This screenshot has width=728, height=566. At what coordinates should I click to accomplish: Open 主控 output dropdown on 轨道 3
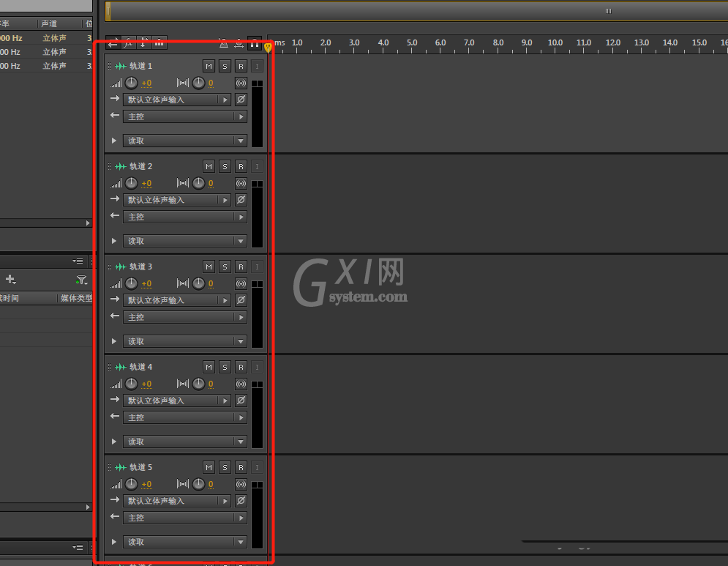tap(185, 317)
